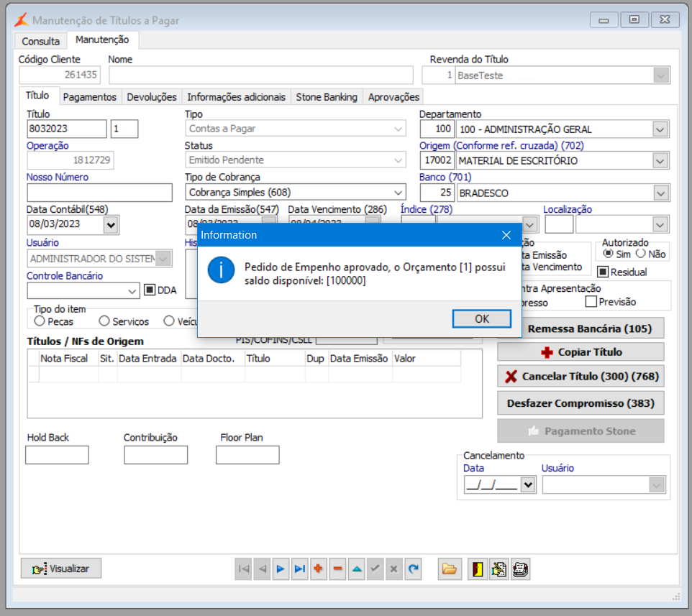Expand the Departamento dropdown
The height and width of the screenshot is (616, 692).
[660, 129]
